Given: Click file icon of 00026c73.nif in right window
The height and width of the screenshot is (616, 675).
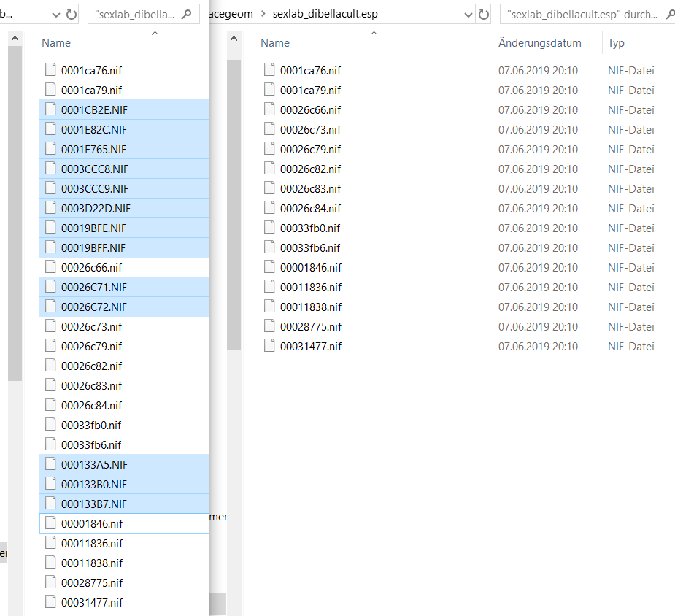Looking at the screenshot, I should tap(269, 129).
